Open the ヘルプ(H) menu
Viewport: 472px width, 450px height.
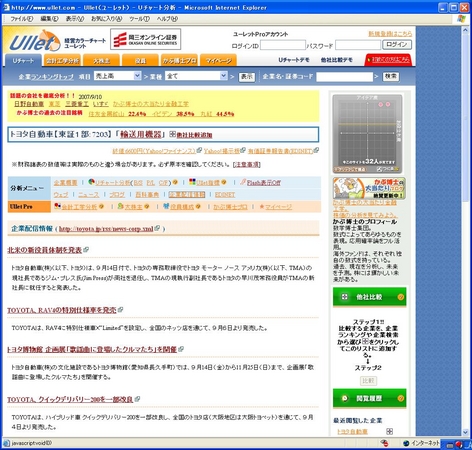pos(167,19)
